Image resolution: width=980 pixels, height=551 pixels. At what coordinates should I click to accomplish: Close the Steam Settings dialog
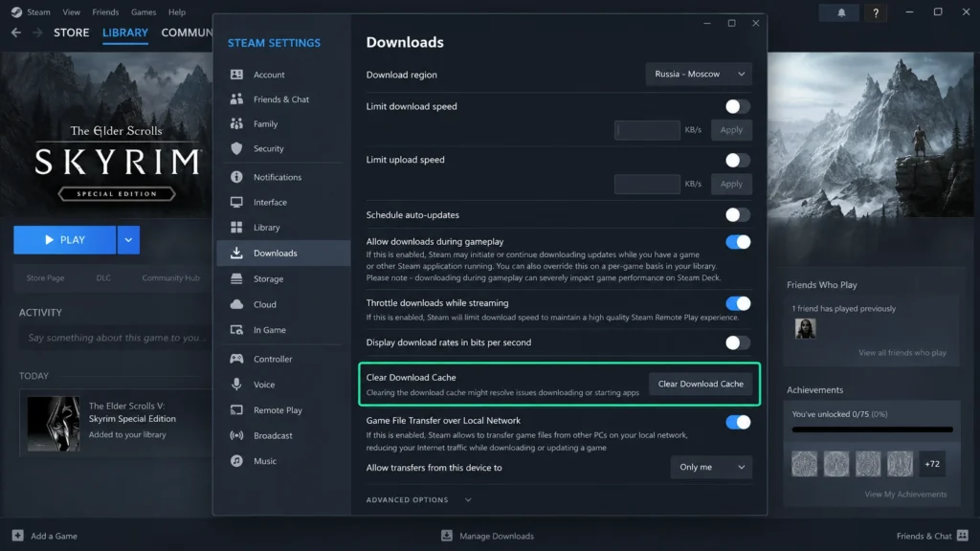(x=756, y=23)
